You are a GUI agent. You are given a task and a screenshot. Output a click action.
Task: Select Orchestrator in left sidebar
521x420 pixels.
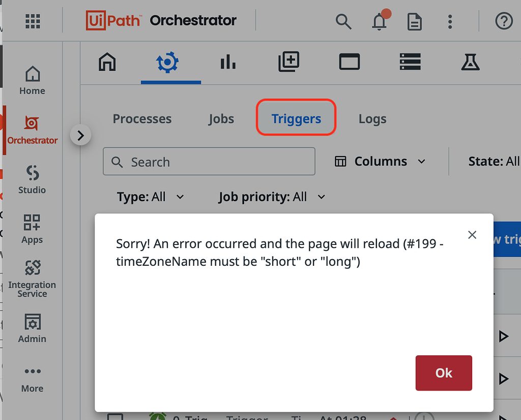coord(32,130)
